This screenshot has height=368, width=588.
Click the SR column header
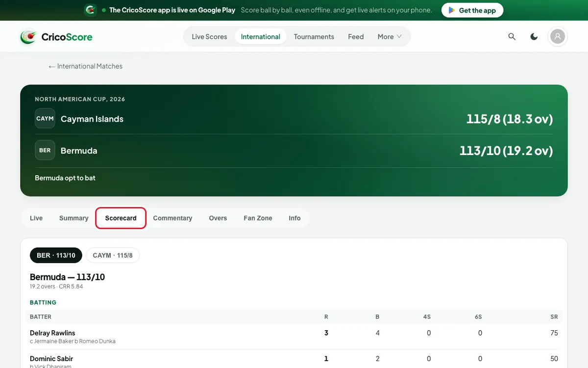554,317
